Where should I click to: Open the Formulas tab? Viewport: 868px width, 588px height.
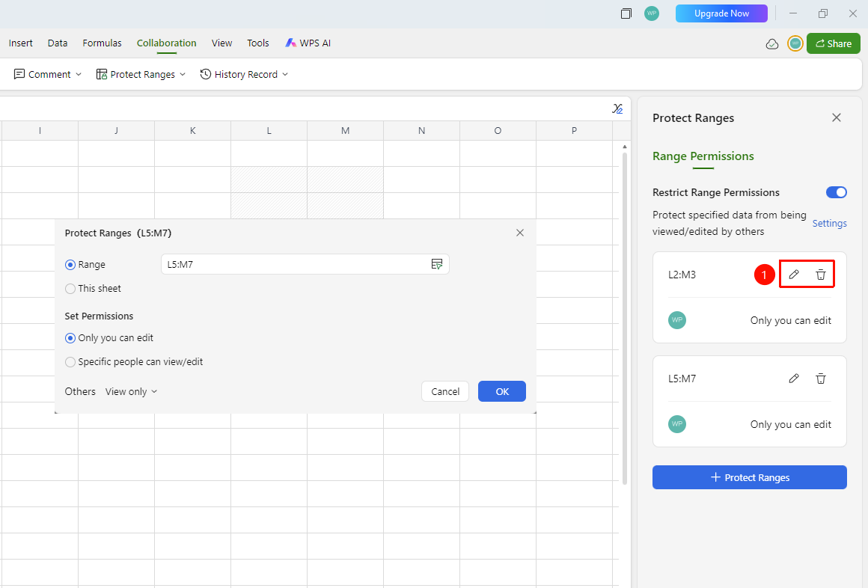(x=102, y=43)
